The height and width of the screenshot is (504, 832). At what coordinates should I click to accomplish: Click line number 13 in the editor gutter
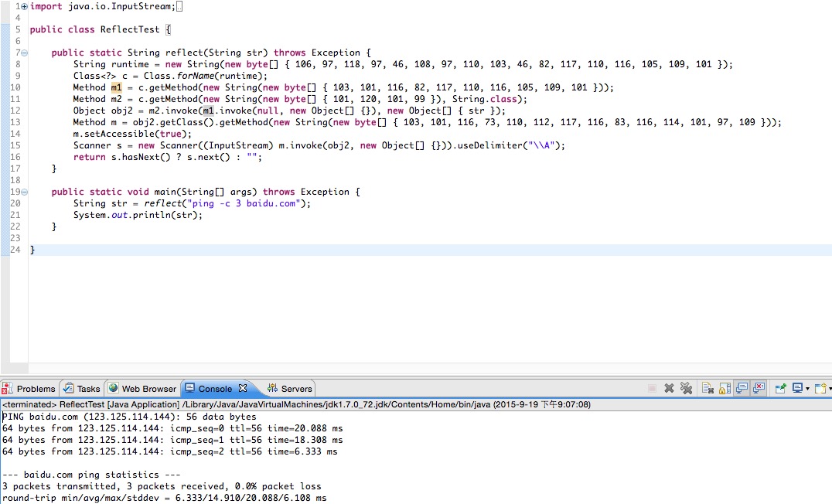[15, 123]
